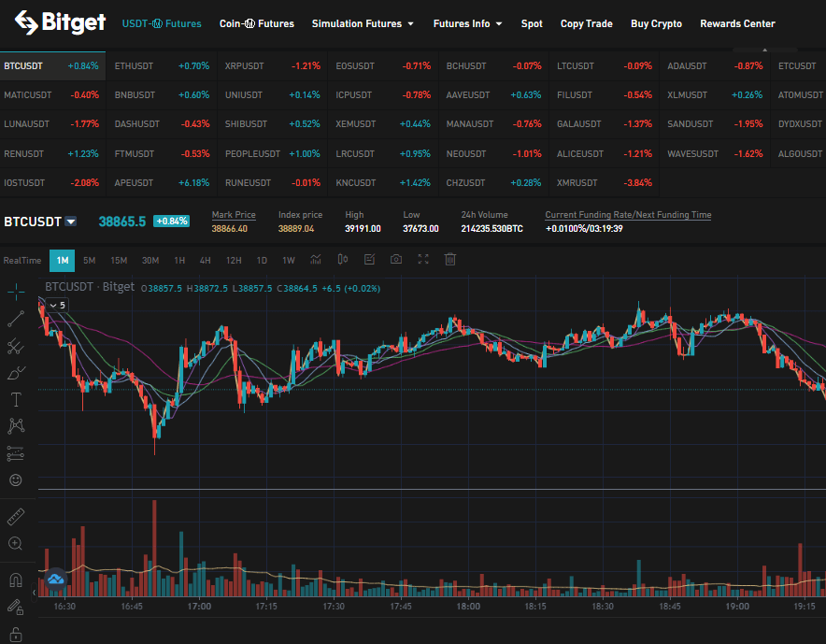
Task: Select the 1M timeframe
Action: coord(63,261)
